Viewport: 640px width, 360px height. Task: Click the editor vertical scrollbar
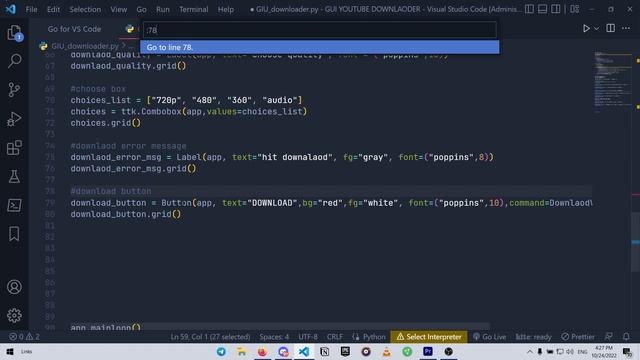[x=636, y=242]
